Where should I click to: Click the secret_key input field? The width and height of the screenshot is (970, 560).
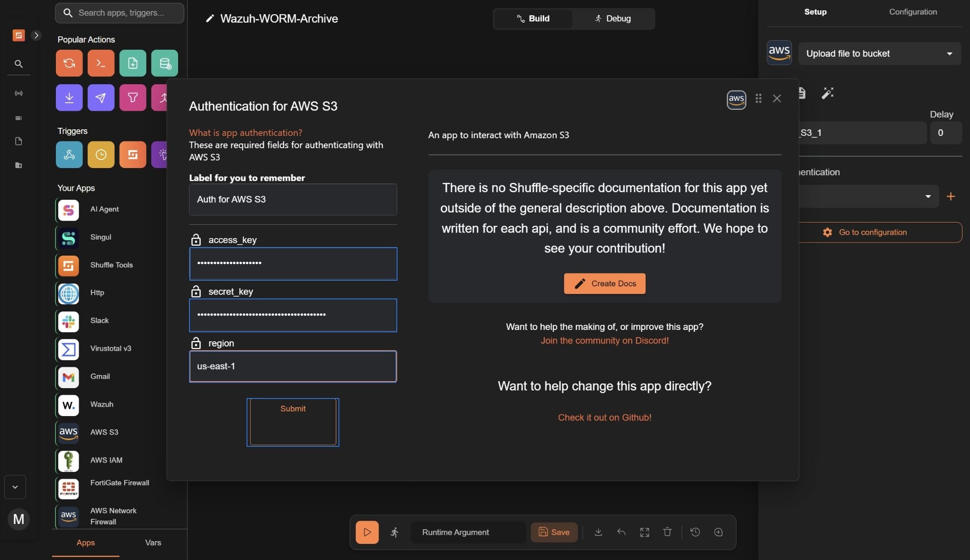293,315
